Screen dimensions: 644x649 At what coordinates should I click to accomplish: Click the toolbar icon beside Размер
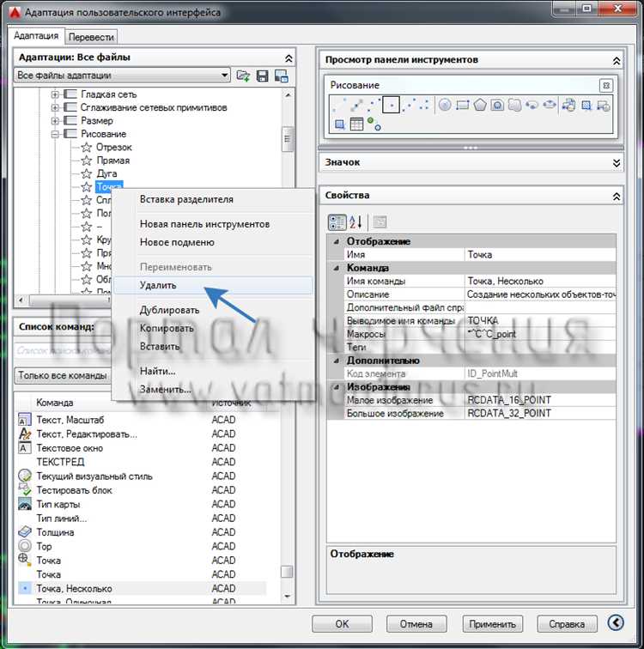70,120
